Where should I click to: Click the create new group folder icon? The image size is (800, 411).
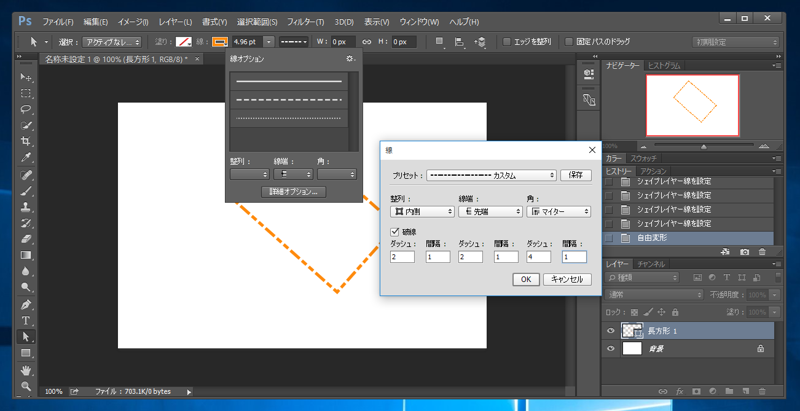point(729,391)
